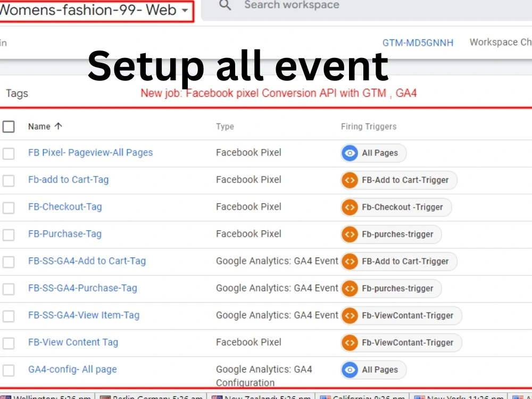Open All Pages trigger on GA4-config row
The image size is (532, 399).
click(373, 370)
